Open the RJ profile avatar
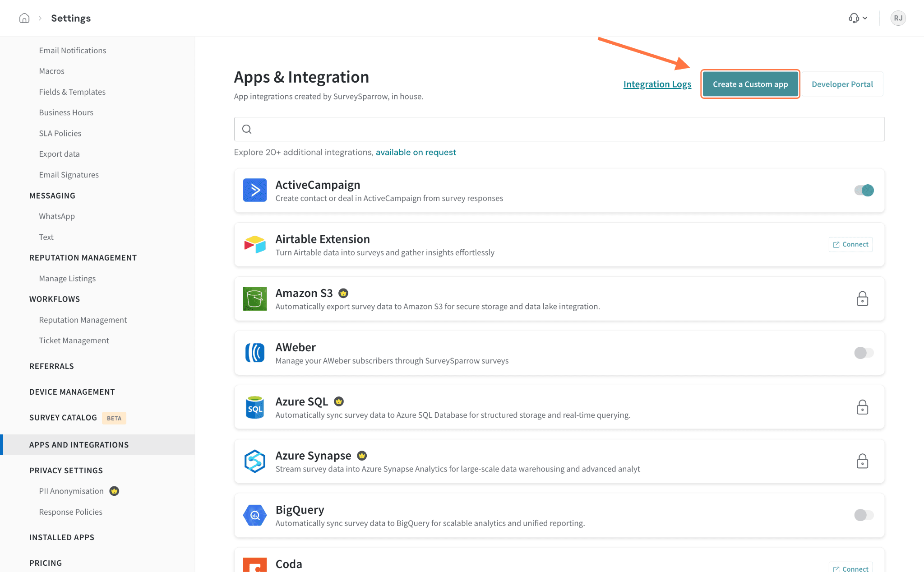Image resolution: width=924 pixels, height=578 pixels. 898,18
